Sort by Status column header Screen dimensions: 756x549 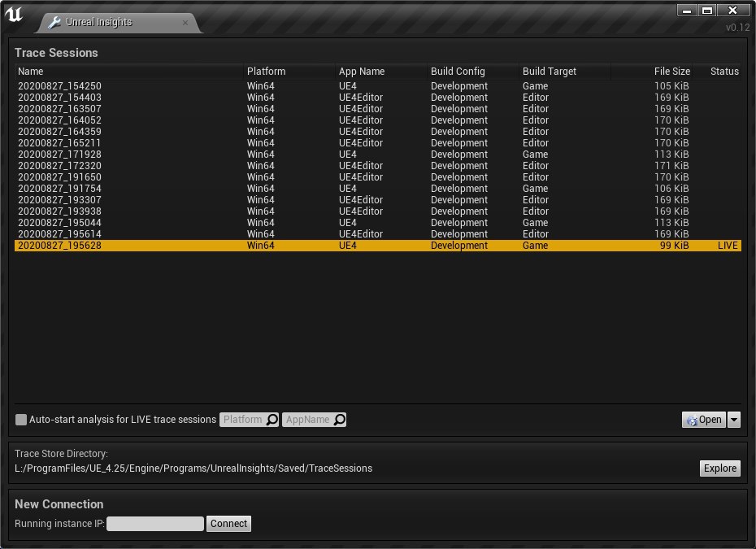pos(718,72)
